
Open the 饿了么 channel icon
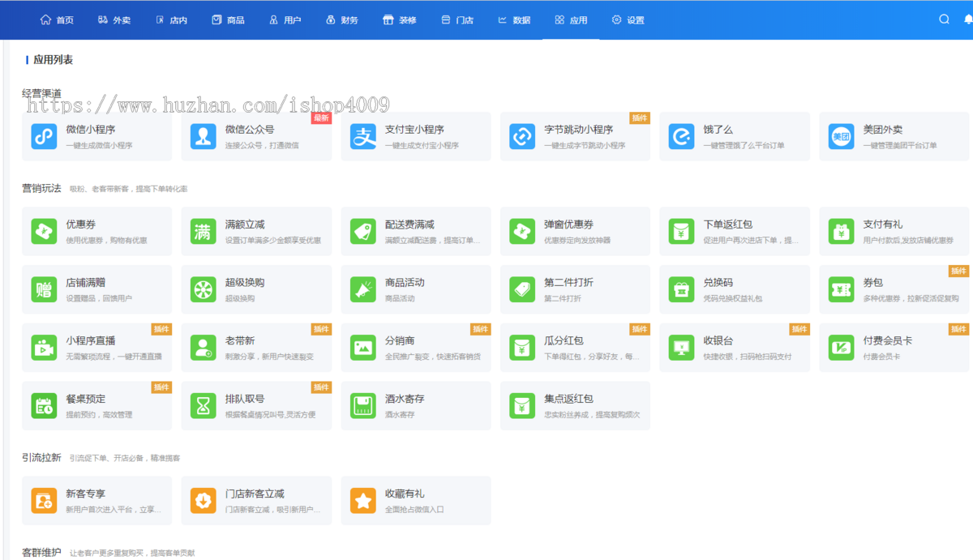(682, 137)
